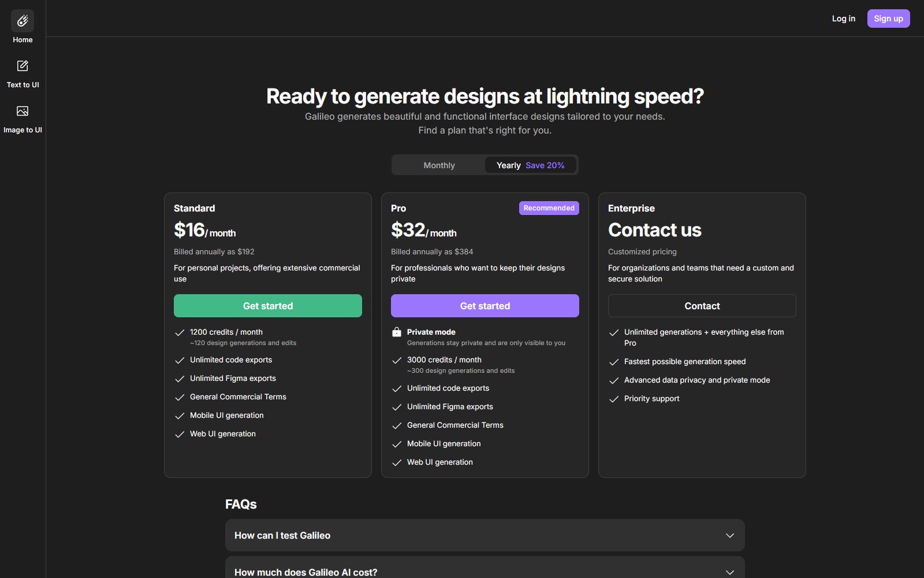Image resolution: width=924 pixels, height=578 pixels.
Task: Click 'Billed annually as $192' text
Action: click(x=214, y=251)
